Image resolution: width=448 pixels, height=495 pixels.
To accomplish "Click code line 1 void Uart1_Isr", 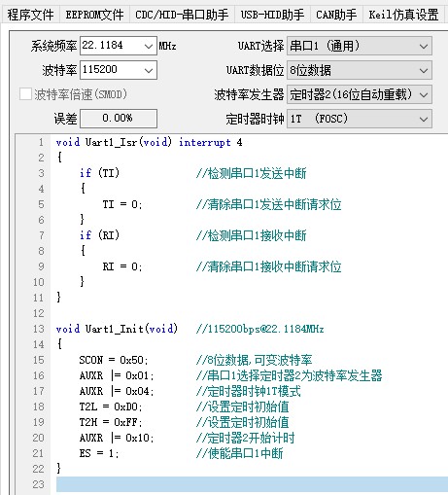I will click(x=149, y=142).
